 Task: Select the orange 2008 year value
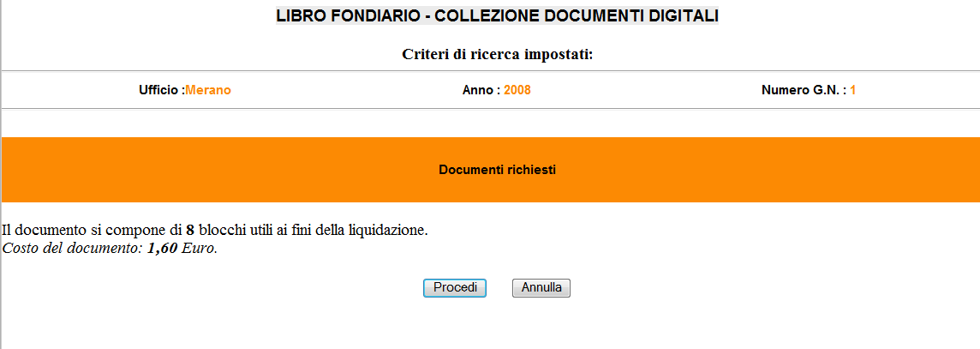[x=517, y=90]
